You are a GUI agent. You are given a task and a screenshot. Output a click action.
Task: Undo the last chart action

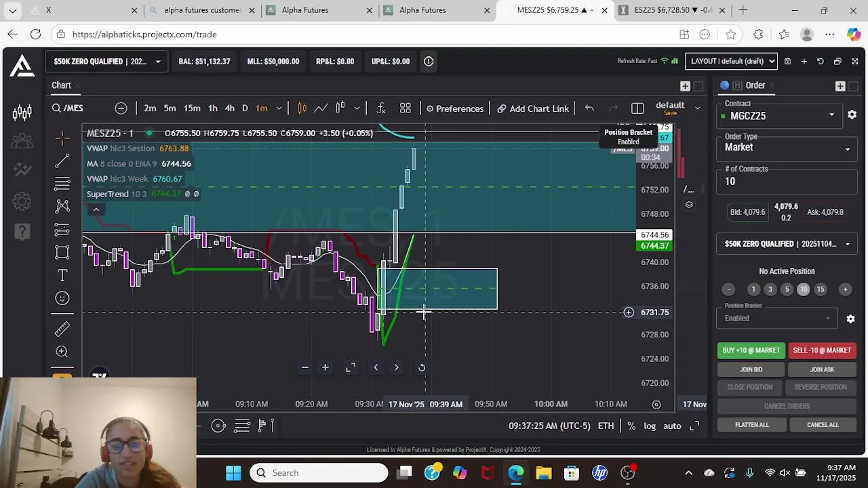(589, 108)
